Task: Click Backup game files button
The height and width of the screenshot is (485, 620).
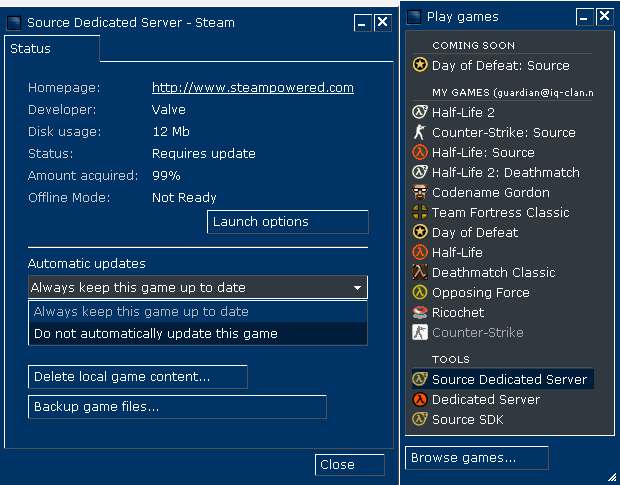Action: pos(177,407)
